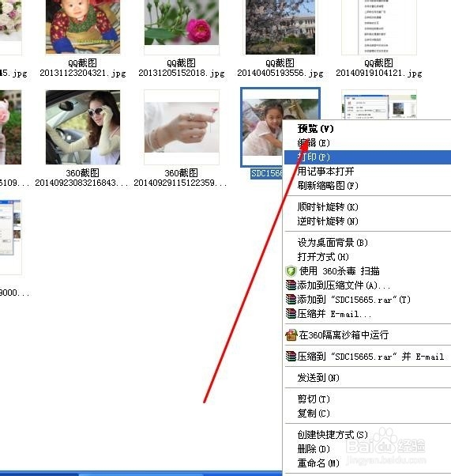
Task: Click WinRAR icon beside 压缩并 E-mail
Action: click(x=291, y=314)
